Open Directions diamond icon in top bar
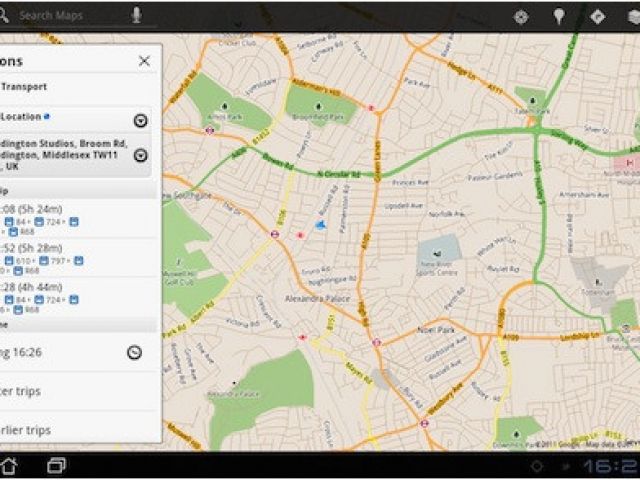This screenshot has width=640, height=480. click(x=598, y=17)
